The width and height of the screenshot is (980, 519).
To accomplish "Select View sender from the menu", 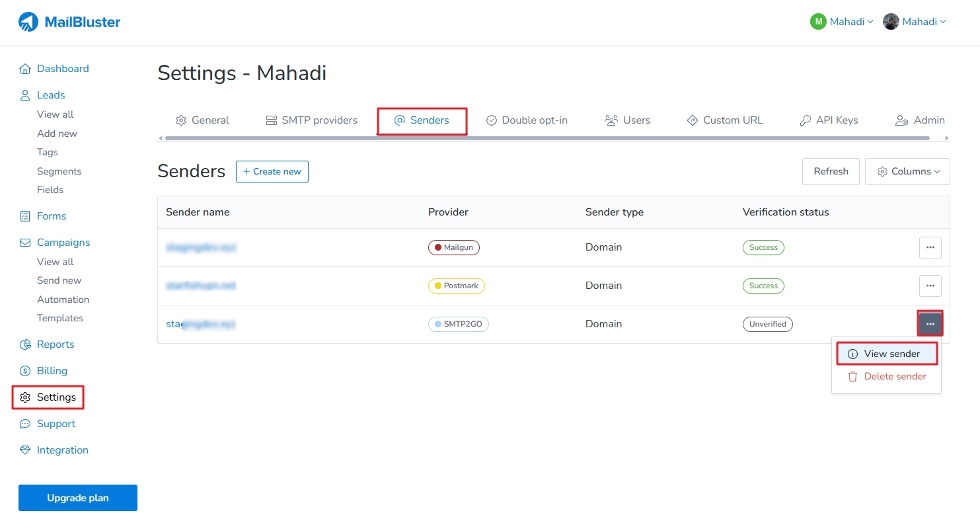I will click(x=887, y=354).
